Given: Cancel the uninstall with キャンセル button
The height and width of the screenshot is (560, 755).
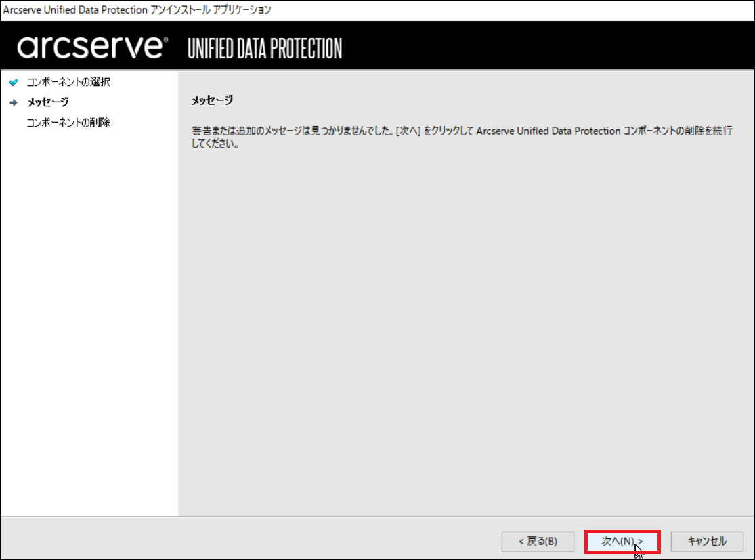Looking at the screenshot, I should 707,541.
